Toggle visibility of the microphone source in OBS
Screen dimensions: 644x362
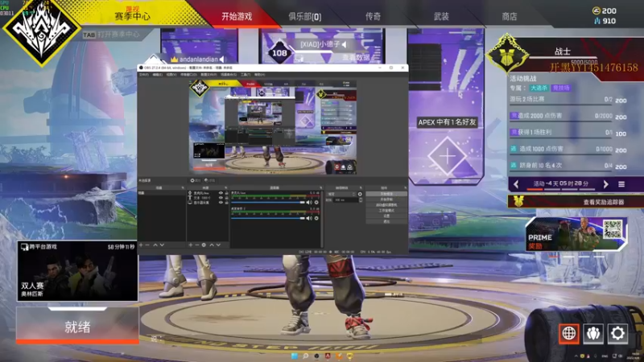[221, 193]
